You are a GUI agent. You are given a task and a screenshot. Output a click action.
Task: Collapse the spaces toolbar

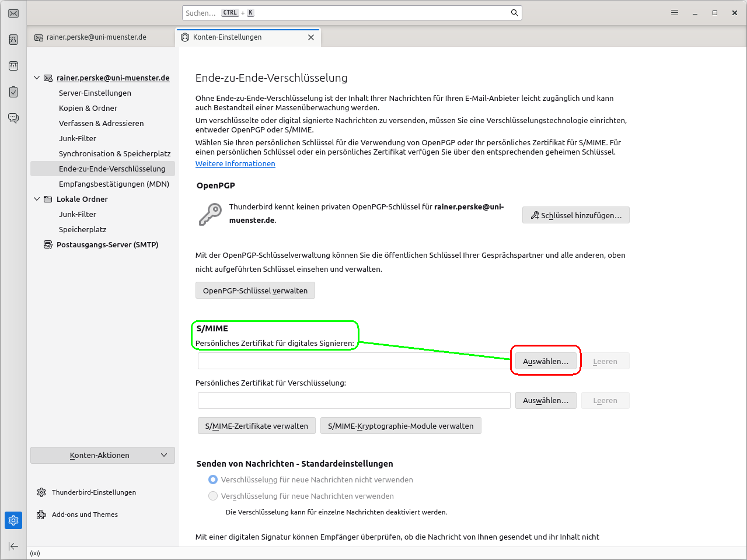pos(13,546)
